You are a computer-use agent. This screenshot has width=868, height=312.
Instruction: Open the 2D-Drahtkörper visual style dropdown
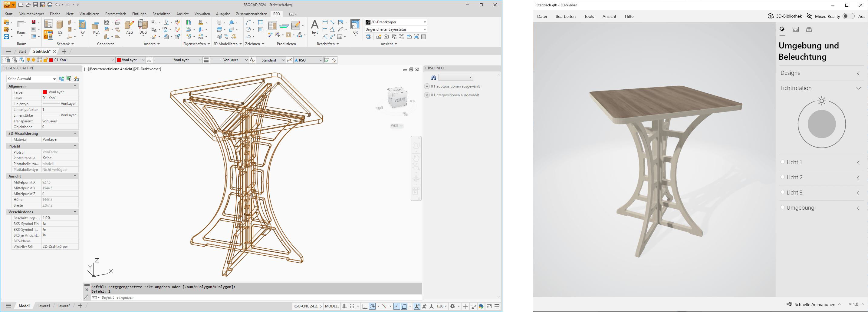[x=396, y=22]
